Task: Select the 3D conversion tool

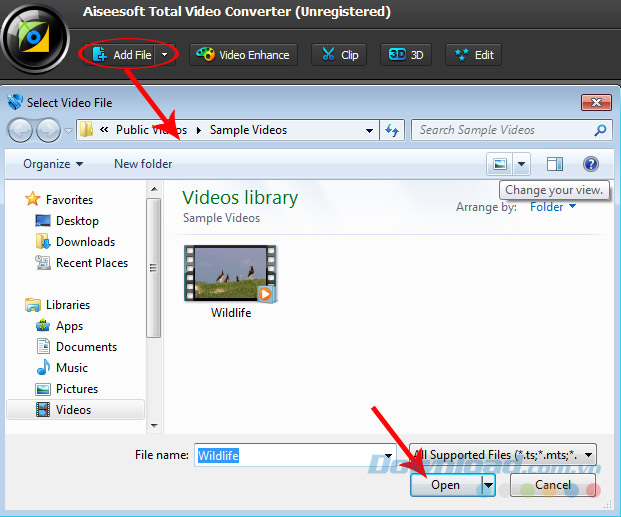Action: coord(405,54)
